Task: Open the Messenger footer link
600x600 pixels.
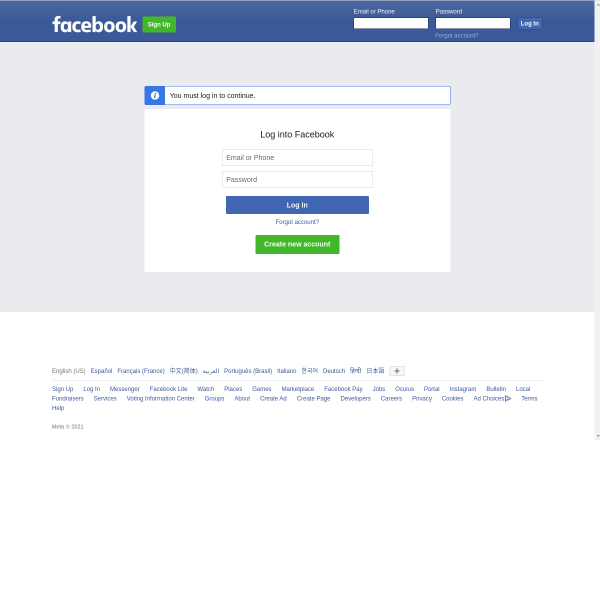Action: [125, 389]
